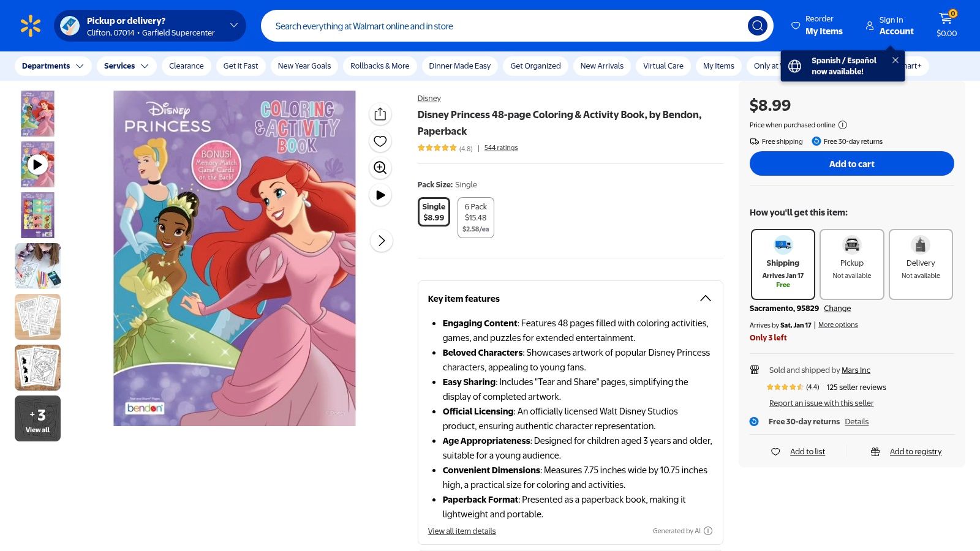Go to next product image arrow
980x551 pixels.
point(381,241)
